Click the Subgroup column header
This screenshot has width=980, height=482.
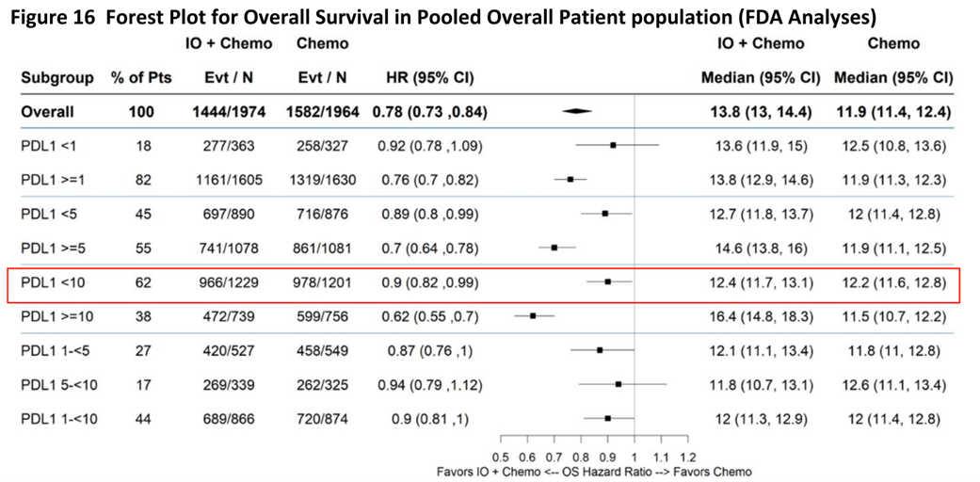coord(56,78)
